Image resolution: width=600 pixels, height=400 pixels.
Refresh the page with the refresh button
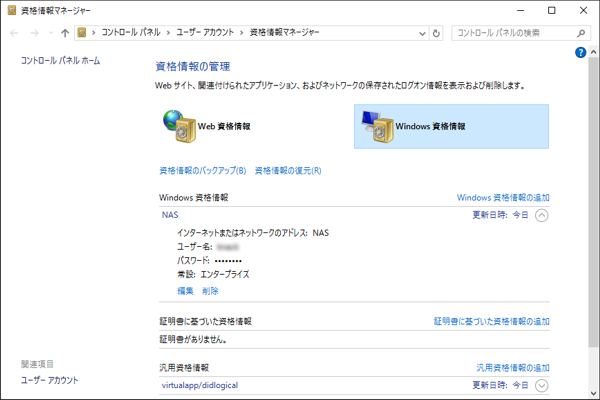point(436,33)
